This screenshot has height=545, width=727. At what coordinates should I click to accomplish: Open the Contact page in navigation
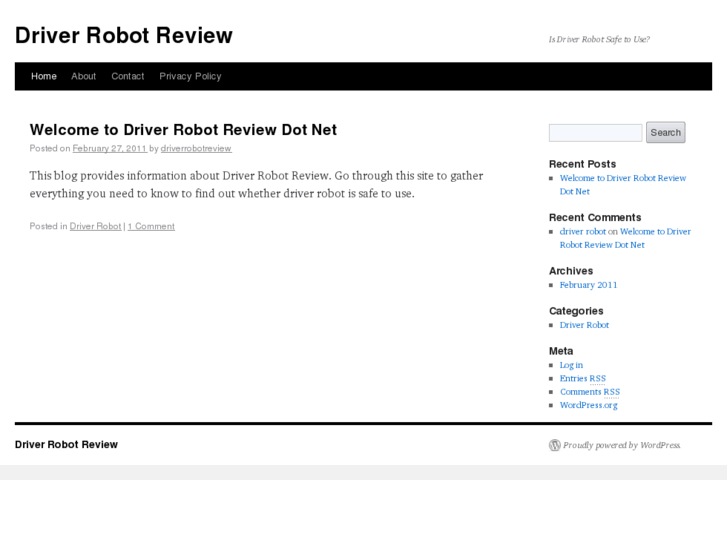(128, 76)
